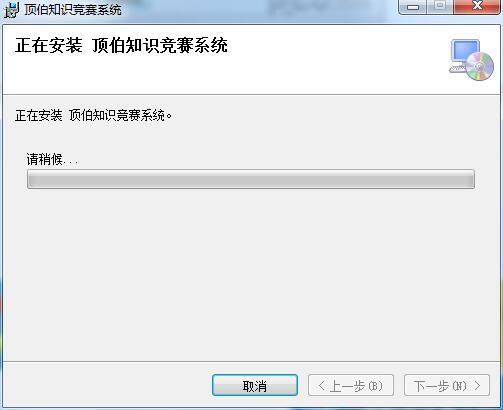
Task: Click the 顶伯知识竞赛系统 window title text
Action: (73, 10)
